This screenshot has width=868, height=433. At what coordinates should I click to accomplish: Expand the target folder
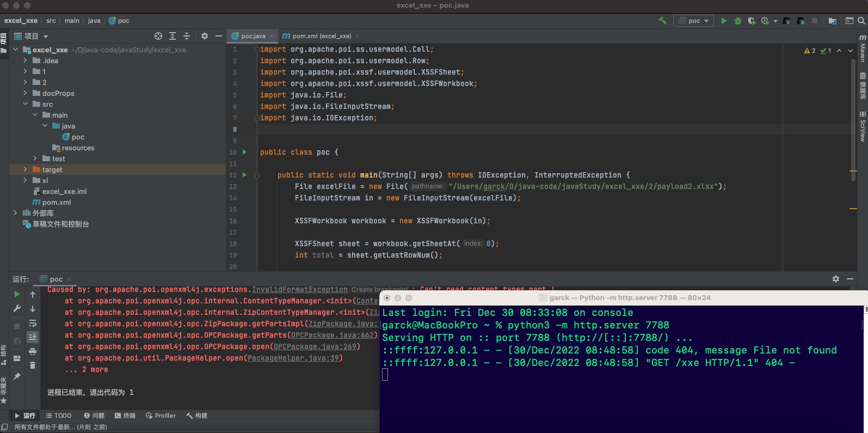[x=25, y=169]
